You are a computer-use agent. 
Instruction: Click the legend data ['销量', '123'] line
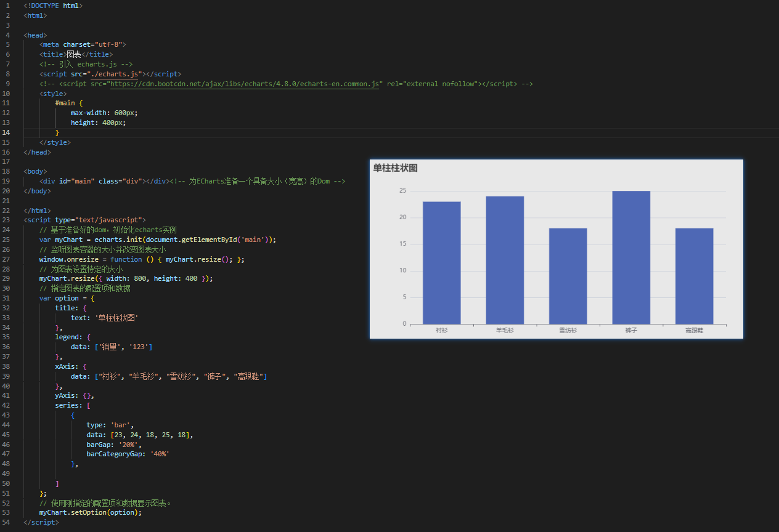coord(112,347)
